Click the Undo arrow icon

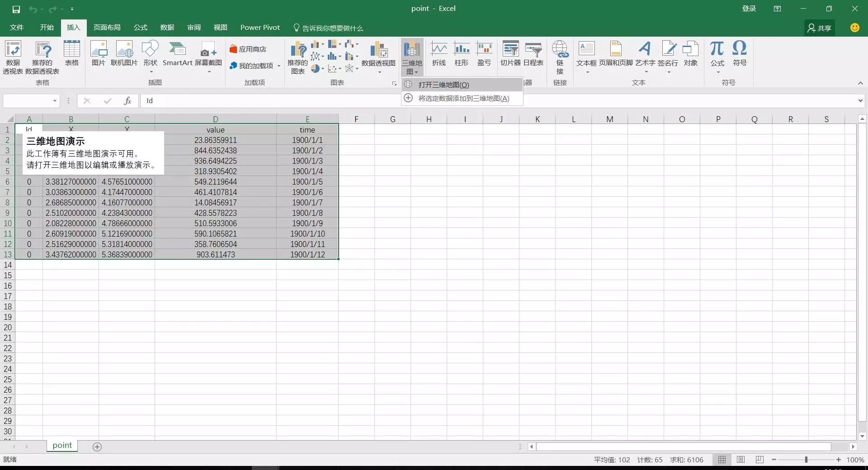coord(33,9)
